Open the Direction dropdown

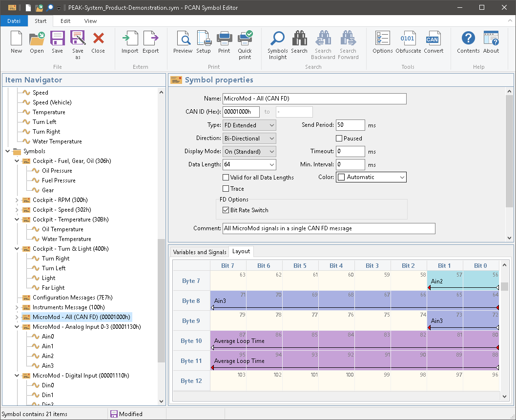point(249,139)
